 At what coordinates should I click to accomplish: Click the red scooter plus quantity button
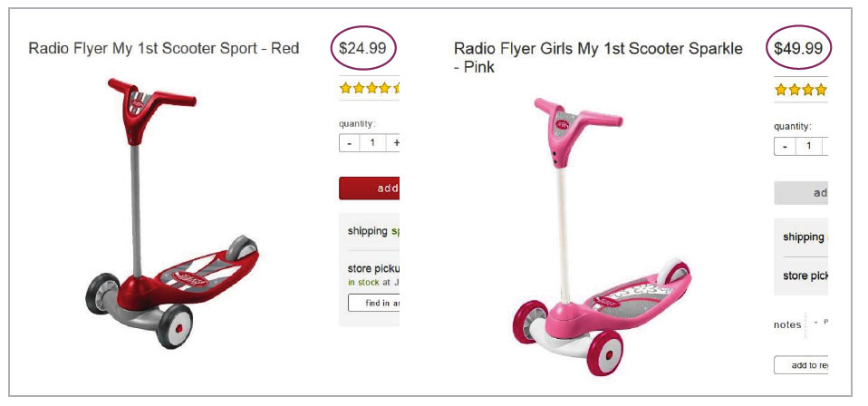coord(393,143)
